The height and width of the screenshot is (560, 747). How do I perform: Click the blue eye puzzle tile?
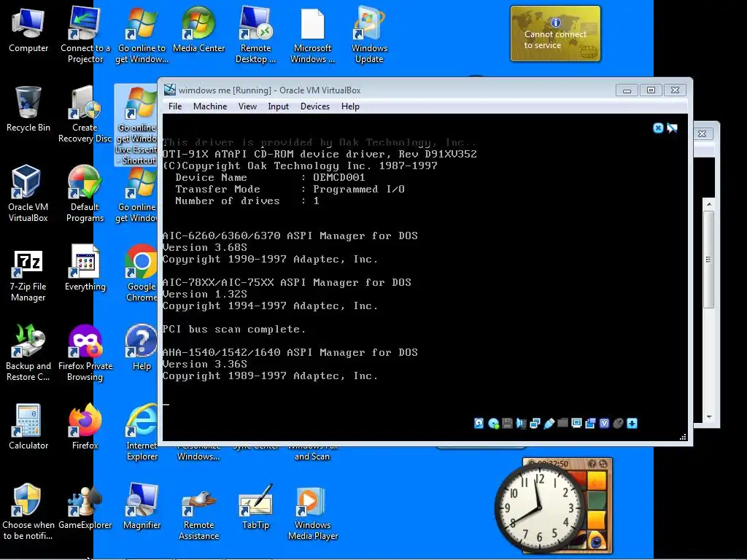click(x=597, y=541)
